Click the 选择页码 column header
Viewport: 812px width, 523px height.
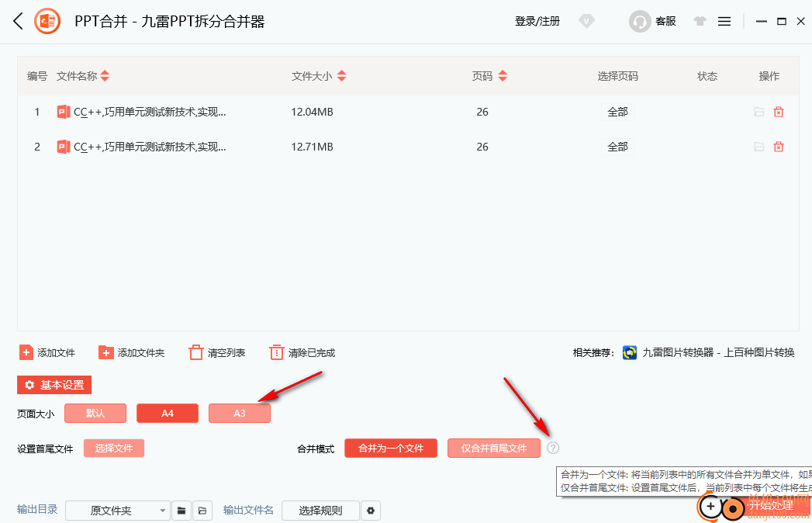618,76
